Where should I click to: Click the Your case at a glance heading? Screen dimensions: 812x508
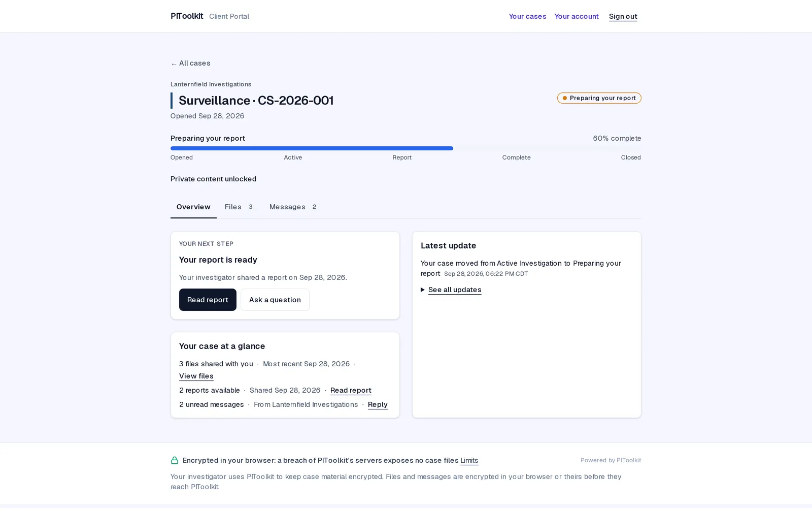tap(222, 346)
